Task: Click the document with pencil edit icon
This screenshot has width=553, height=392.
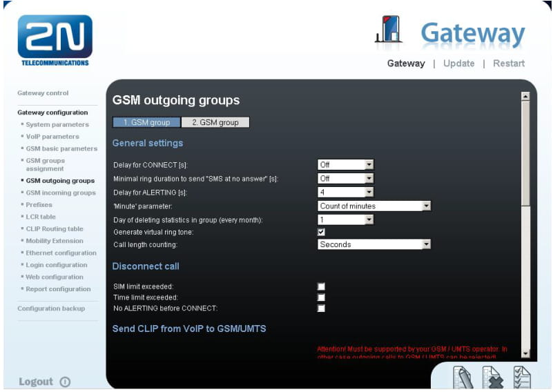Action: coord(463,378)
